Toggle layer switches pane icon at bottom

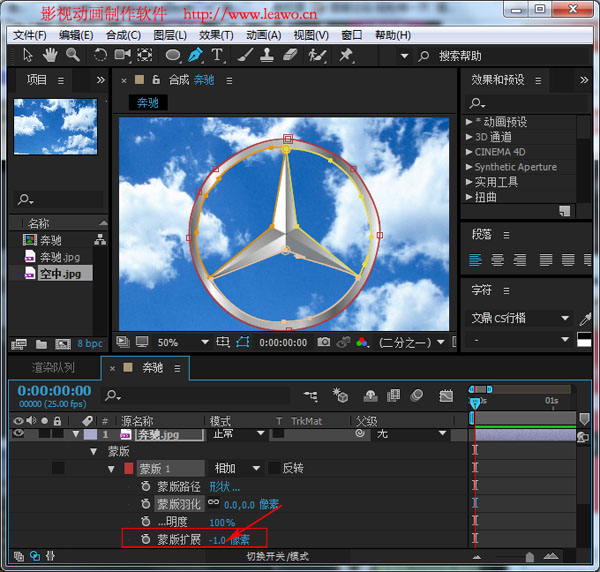[x=18, y=556]
